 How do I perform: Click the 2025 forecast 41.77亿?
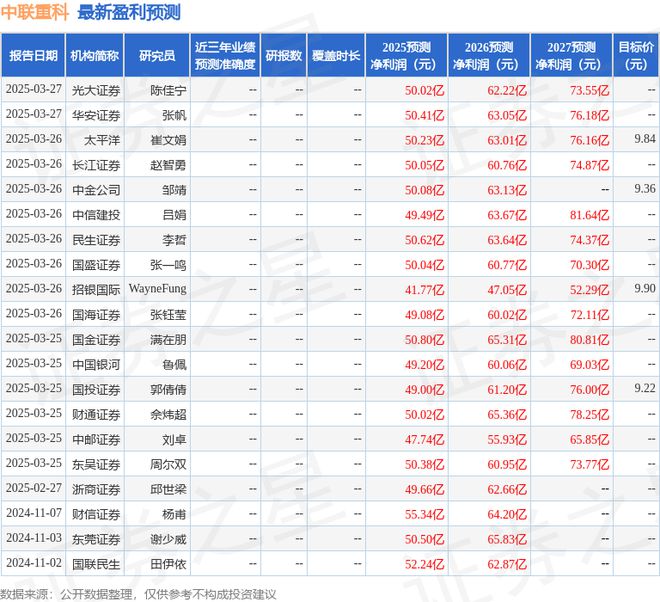pos(424,290)
